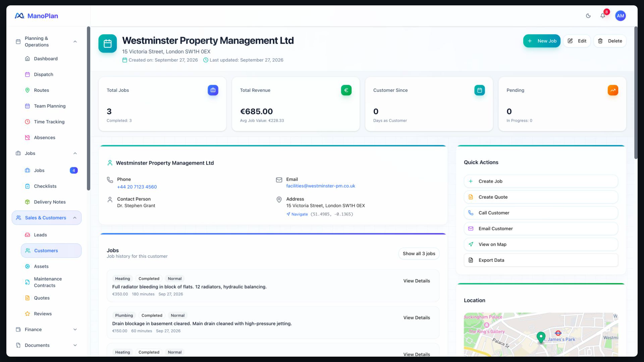Screen dimensions: 644x362
Task: Click Total Revenue euro icon
Action: (346, 90)
